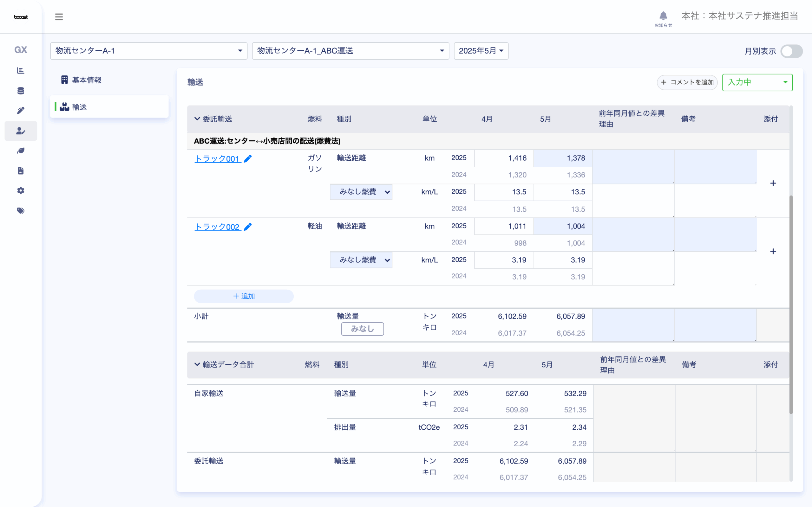812x507 pixels.
Task: Open the 入力中 status dropdown
Action: click(757, 82)
